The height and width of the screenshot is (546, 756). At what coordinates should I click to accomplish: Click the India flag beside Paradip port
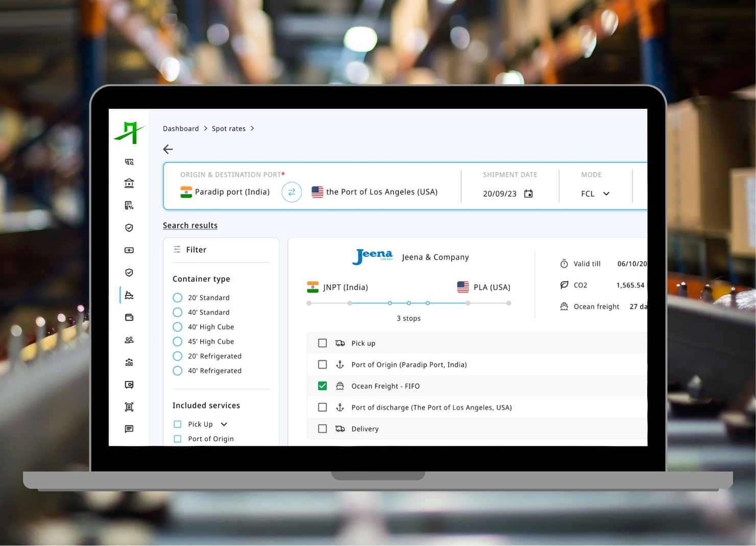pos(186,192)
